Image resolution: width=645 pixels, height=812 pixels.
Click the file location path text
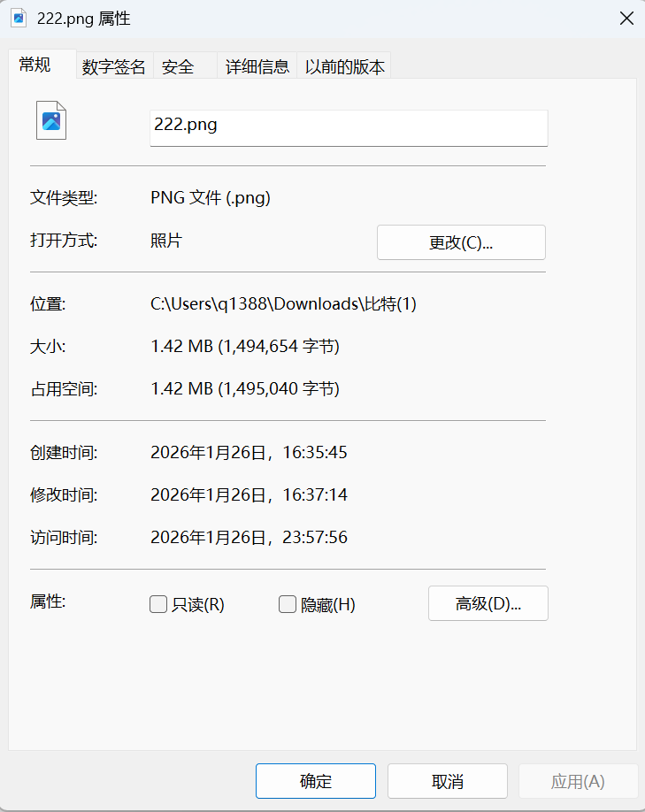[x=283, y=304]
